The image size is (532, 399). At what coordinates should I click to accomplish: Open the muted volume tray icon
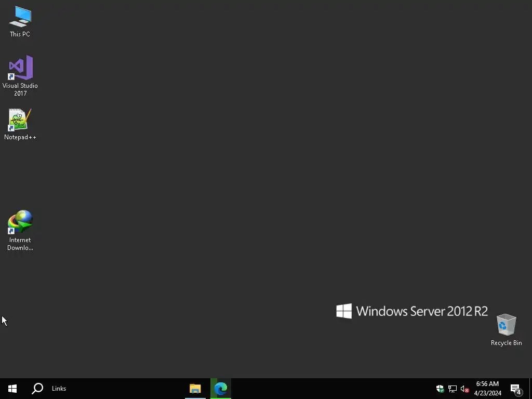[464, 389]
